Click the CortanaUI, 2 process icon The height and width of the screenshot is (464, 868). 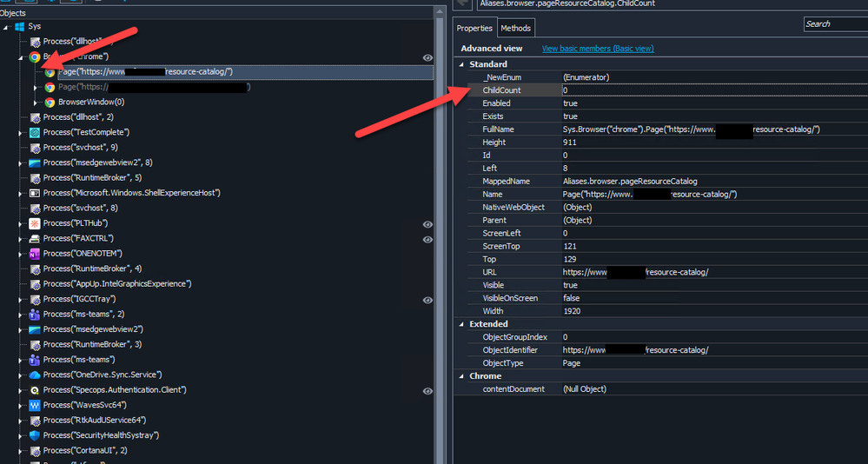tap(35, 451)
